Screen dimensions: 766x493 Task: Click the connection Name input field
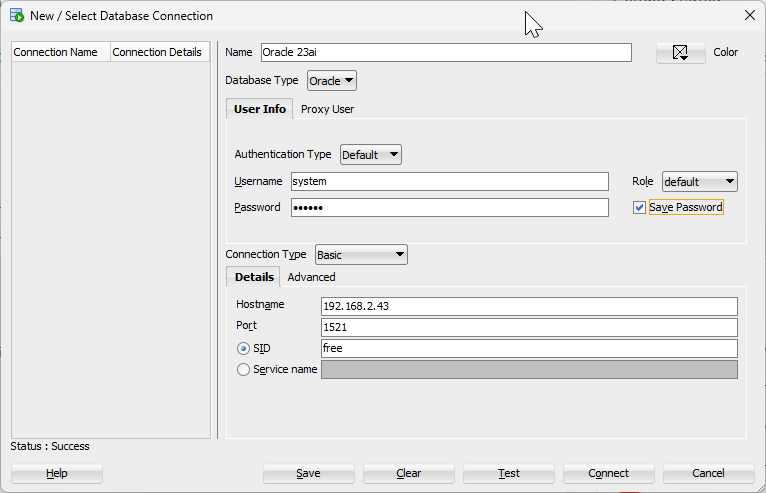[x=446, y=52]
